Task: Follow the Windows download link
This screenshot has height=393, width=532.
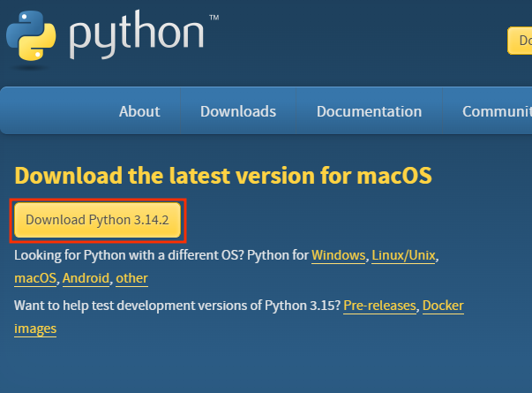Action: [x=338, y=255]
